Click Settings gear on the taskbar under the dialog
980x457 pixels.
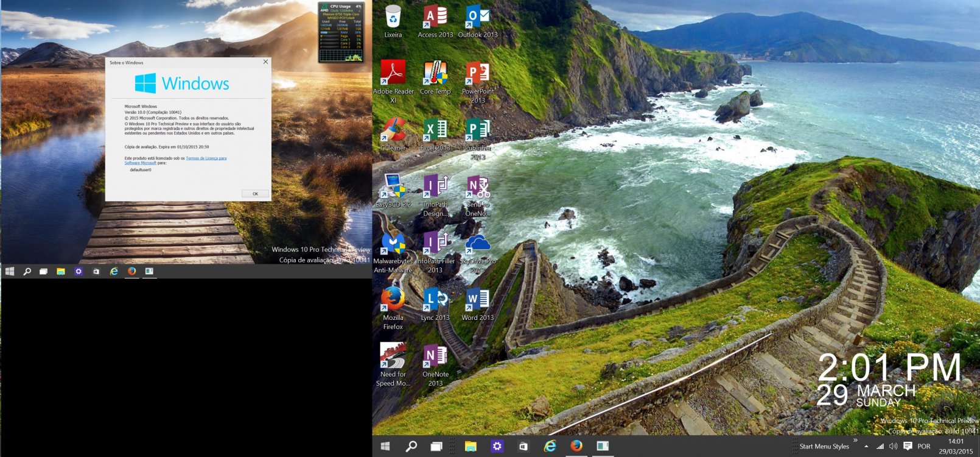(79, 271)
